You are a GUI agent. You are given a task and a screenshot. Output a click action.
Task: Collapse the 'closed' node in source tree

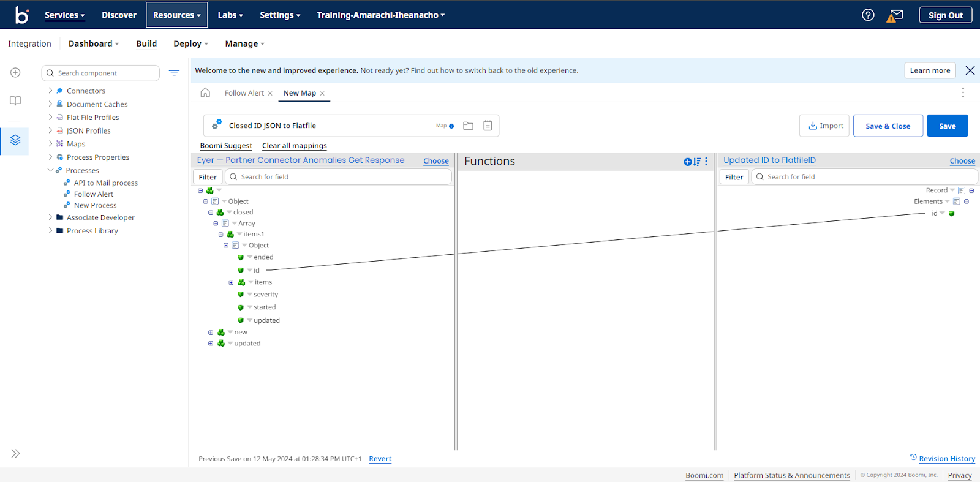tap(211, 213)
